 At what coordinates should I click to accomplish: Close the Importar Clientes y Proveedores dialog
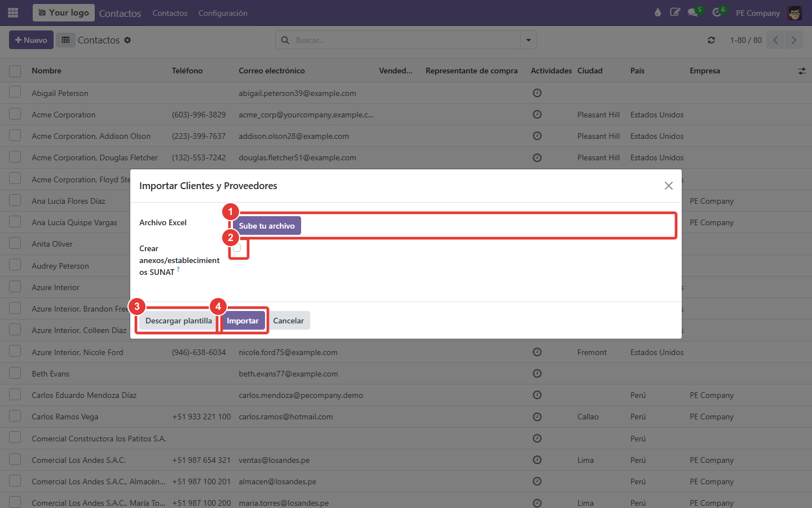tap(669, 186)
